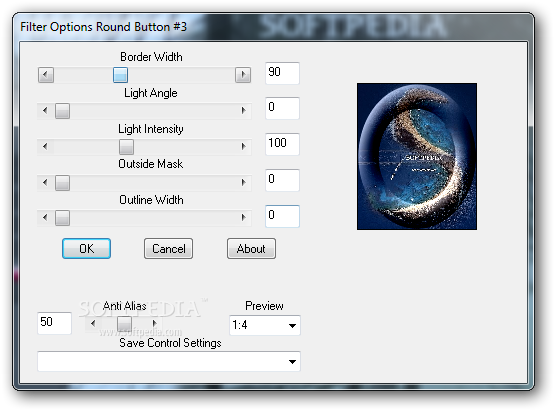Viewport: 555px width, 411px height.
Task: Click the Light Intensity left scroll arrow
Action: click(45, 147)
